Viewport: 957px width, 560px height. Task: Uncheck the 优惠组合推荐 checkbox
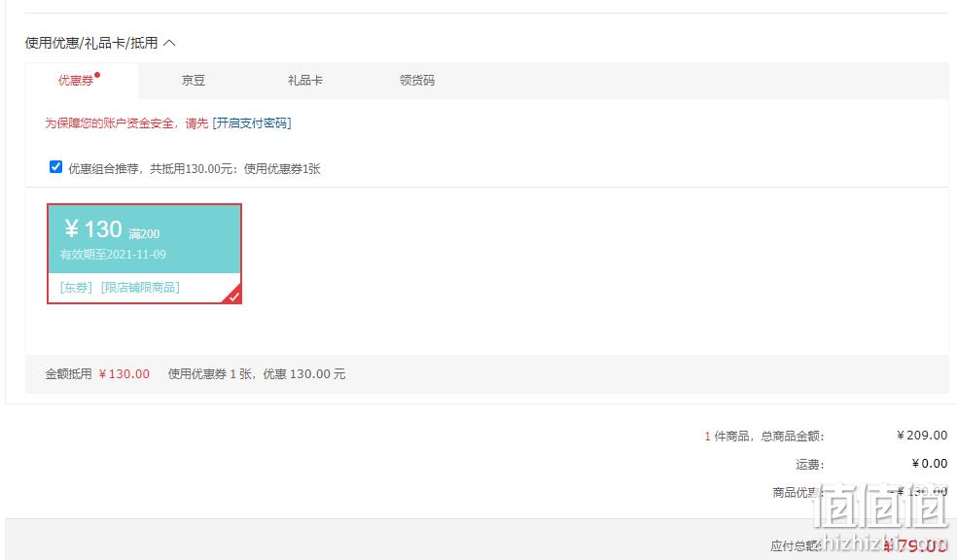[x=55, y=167]
